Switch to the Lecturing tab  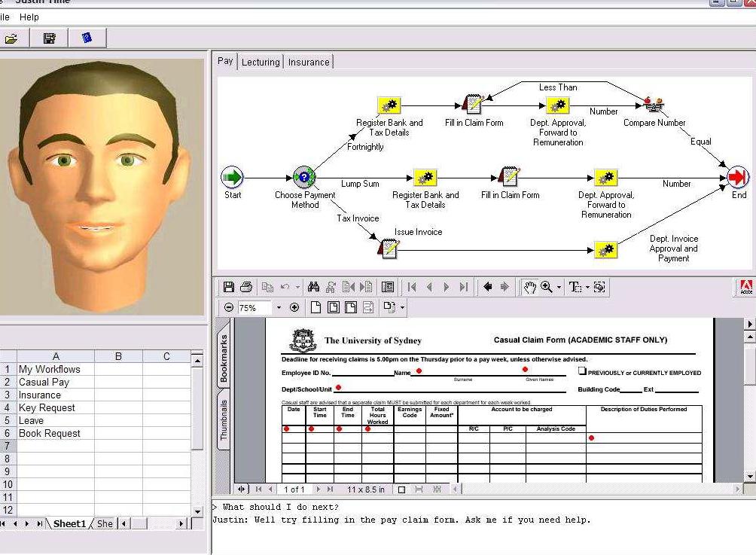pyautogui.click(x=261, y=63)
